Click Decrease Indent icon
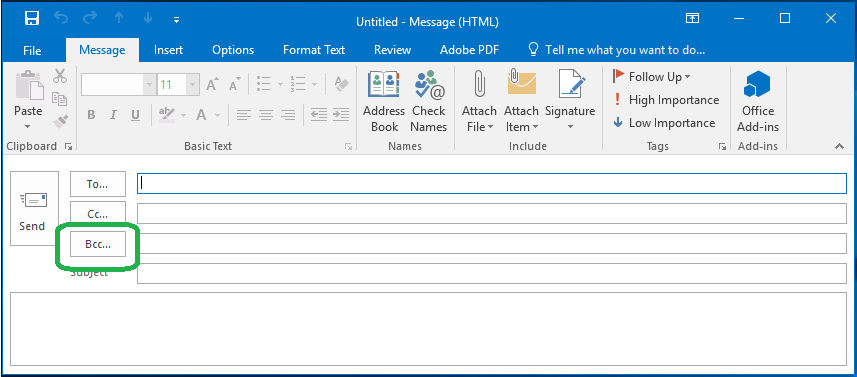This screenshot has width=857, height=377. pyautogui.click(x=319, y=115)
